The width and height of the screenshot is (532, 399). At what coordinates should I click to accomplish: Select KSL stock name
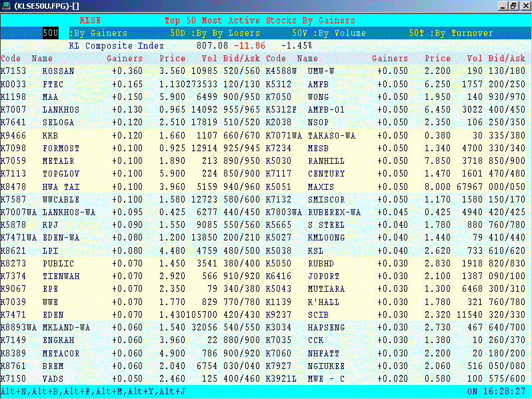[x=315, y=251]
